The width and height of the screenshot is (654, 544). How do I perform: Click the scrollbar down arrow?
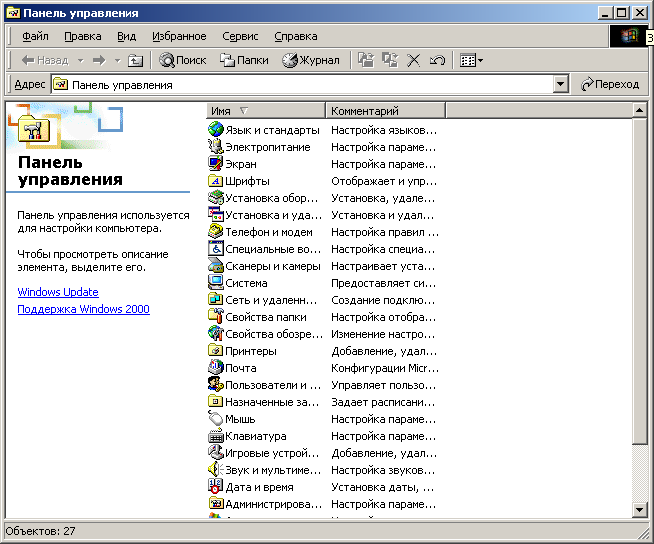click(639, 509)
